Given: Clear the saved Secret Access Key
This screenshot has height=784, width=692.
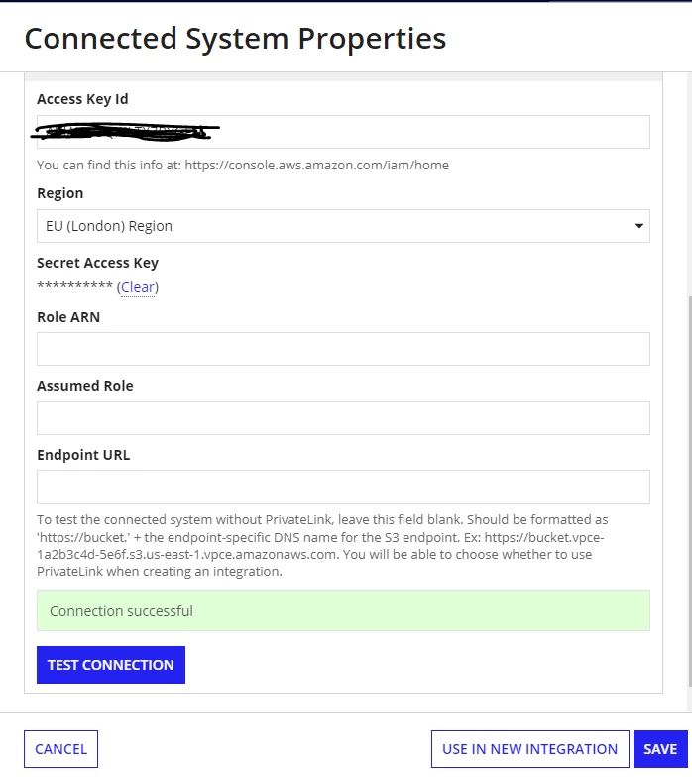Looking at the screenshot, I should (x=138, y=287).
